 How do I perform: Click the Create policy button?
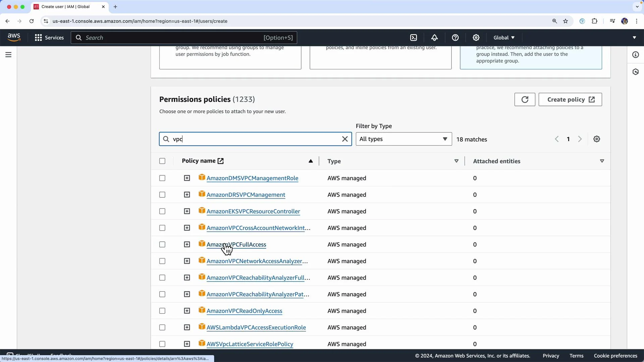point(570,100)
